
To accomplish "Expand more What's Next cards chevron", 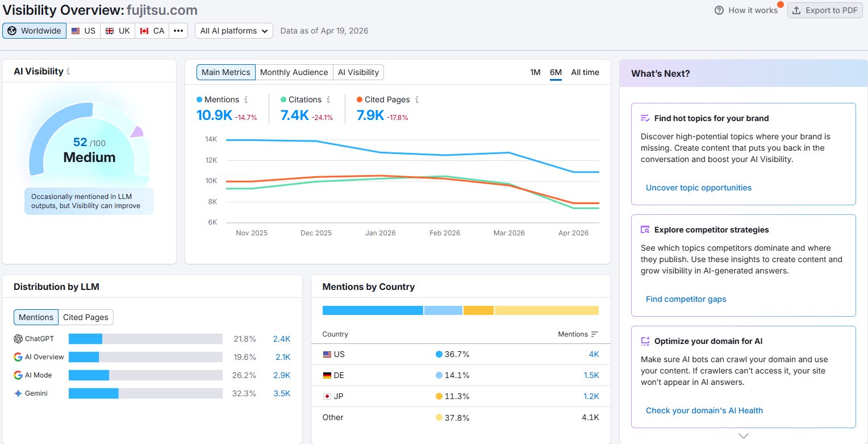I will click(x=744, y=436).
